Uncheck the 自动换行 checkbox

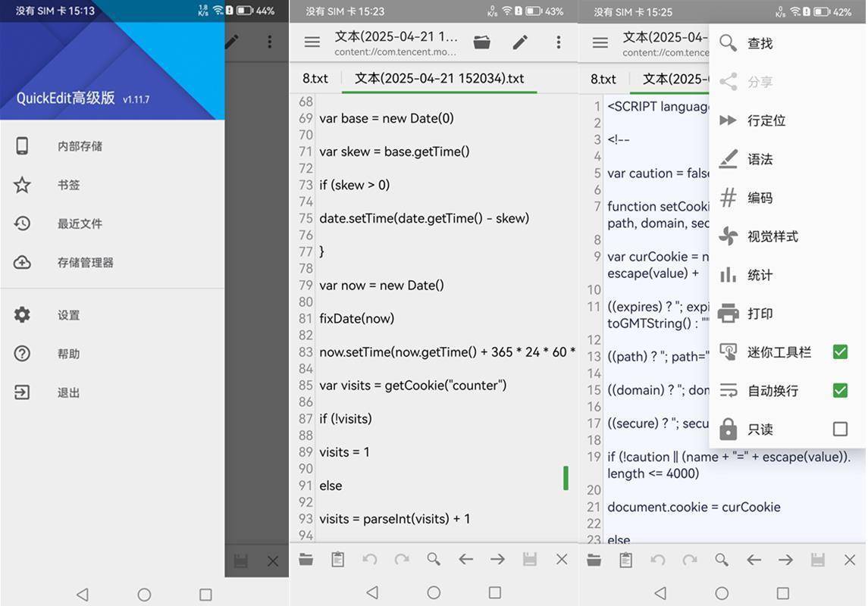[840, 390]
